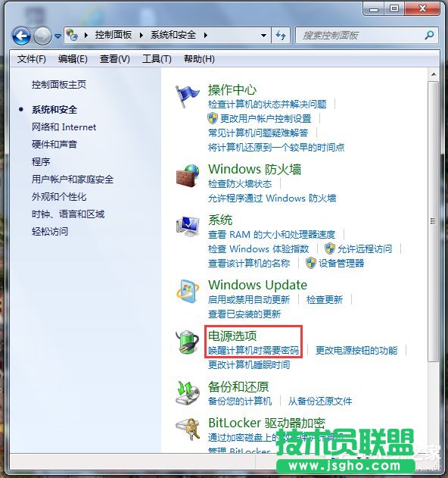Image resolution: width=448 pixels, height=478 pixels.
Task: Open 轻松访问 in sidebar
Action: 50,231
